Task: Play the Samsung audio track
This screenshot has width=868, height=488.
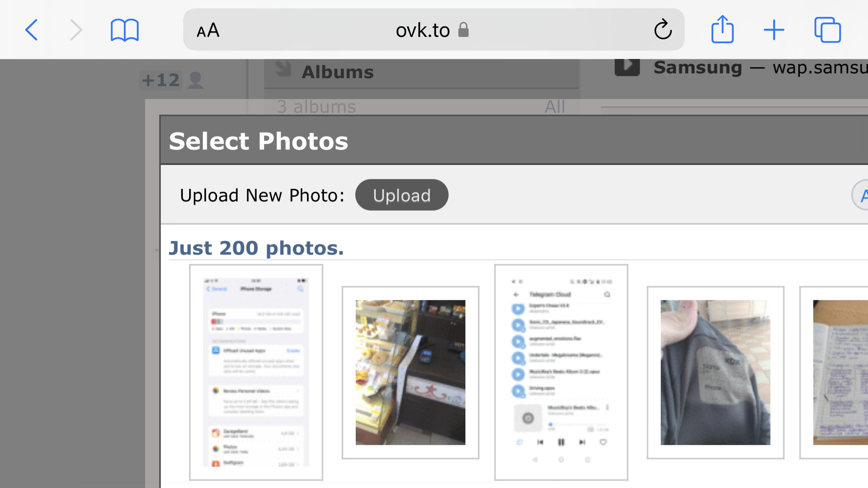Action: click(627, 67)
